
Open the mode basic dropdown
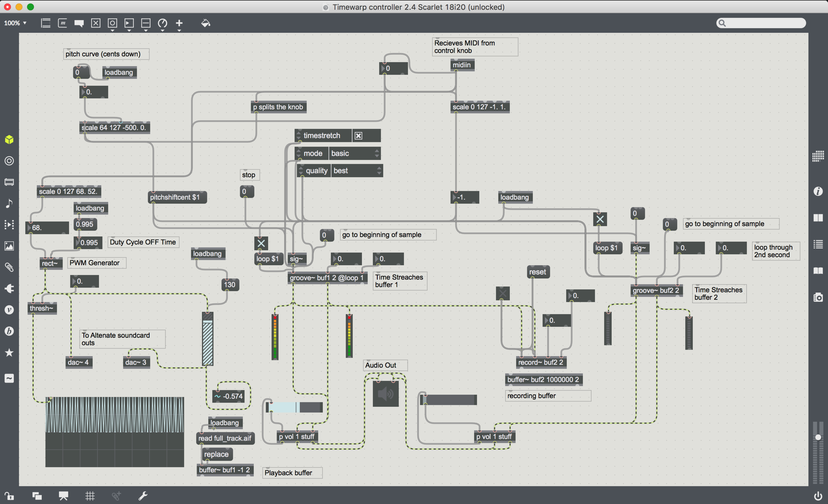354,154
